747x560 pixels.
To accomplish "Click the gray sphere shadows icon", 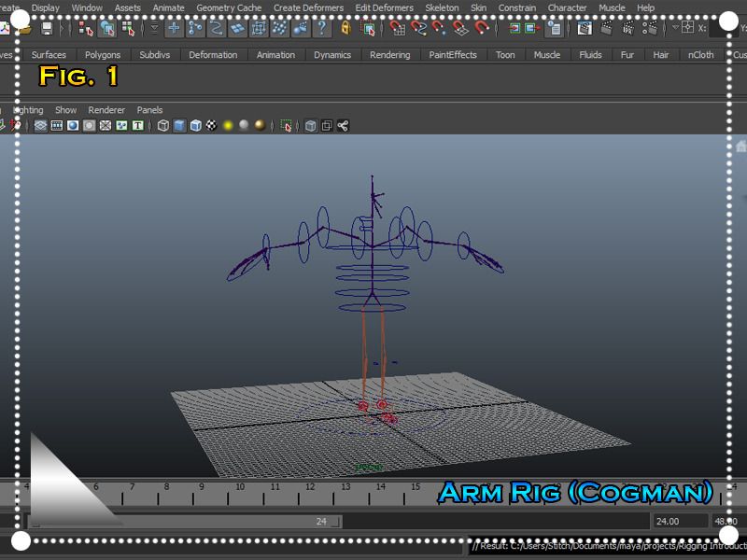I will tap(244, 126).
